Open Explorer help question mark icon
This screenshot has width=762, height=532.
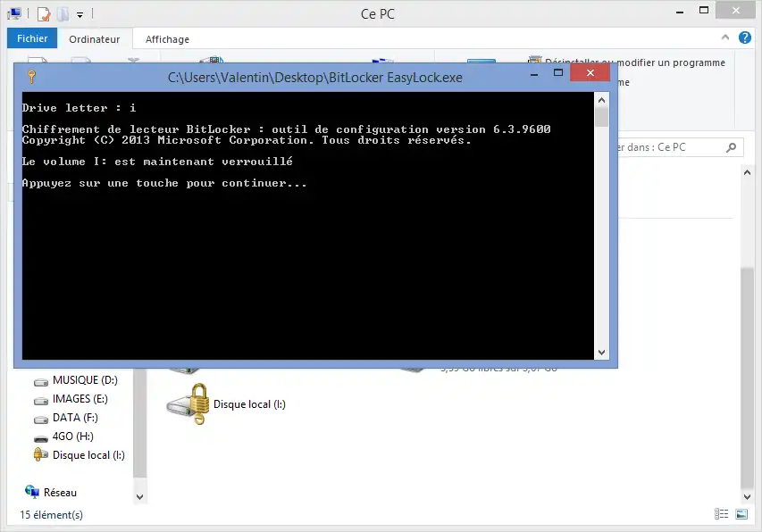pyautogui.click(x=744, y=37)
